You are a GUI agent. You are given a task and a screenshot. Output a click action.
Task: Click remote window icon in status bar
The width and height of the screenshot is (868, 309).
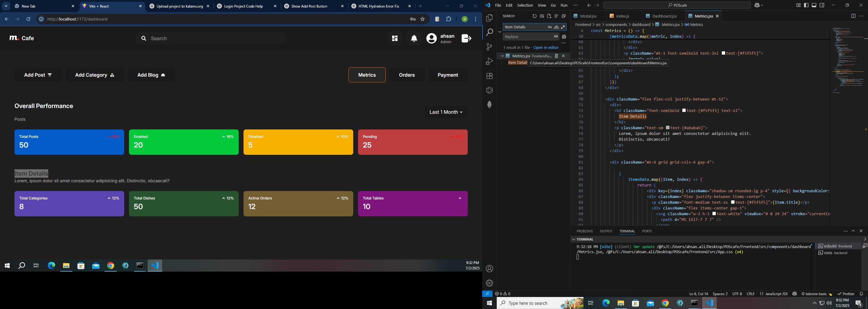pos(487,294)
